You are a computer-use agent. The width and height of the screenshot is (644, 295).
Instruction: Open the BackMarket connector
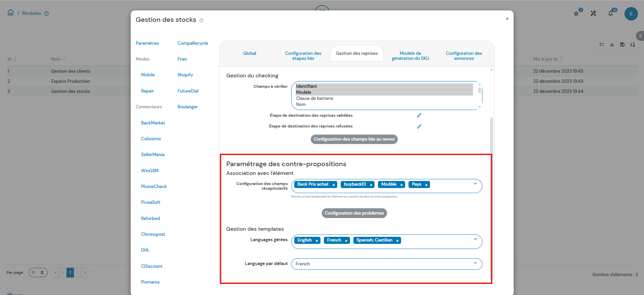click(x=153, y=123)
